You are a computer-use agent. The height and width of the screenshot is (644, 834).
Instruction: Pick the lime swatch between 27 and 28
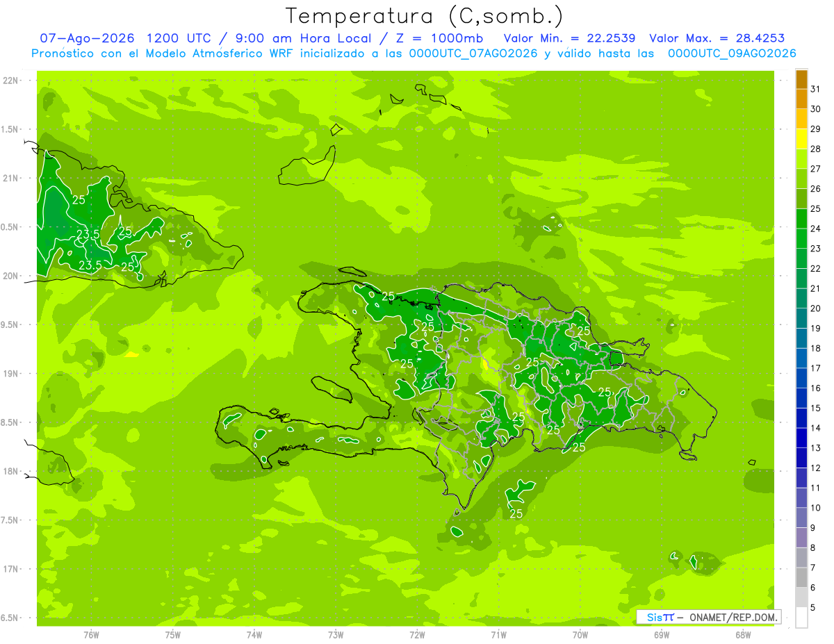click(801, 159)
